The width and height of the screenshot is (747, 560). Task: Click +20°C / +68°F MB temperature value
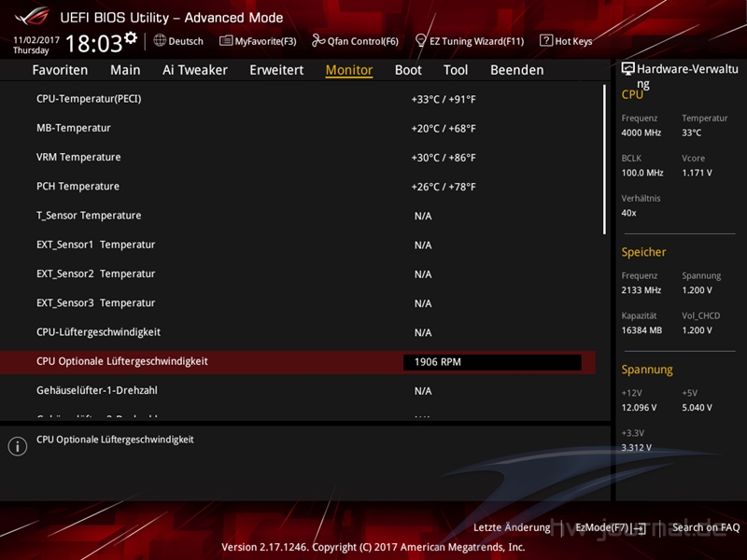pos(444,129)
